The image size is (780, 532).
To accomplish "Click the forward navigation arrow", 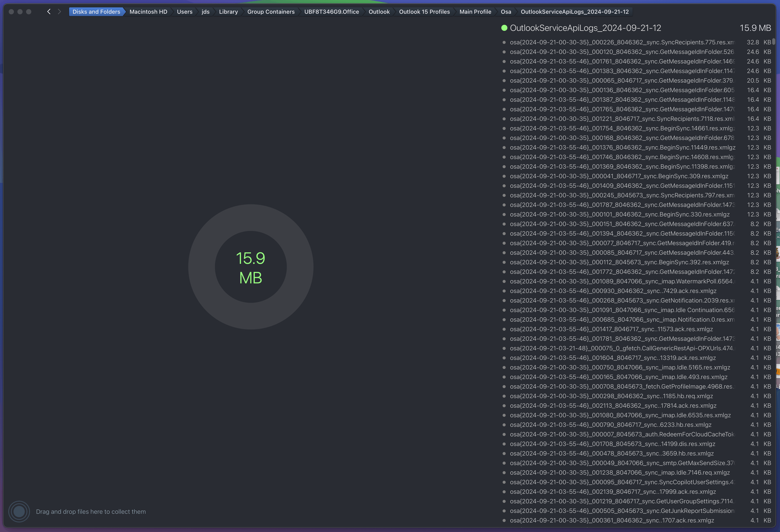I will (59, 12).
